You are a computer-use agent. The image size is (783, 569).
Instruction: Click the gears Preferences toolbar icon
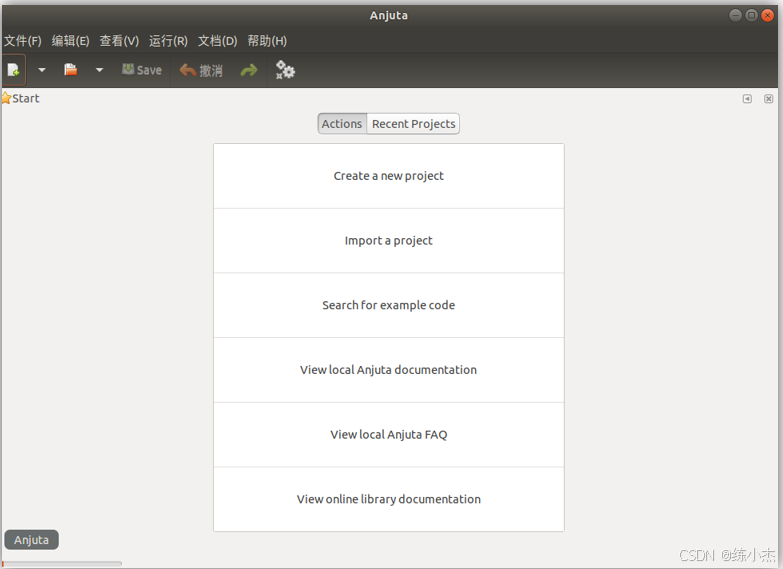point(285,70)
